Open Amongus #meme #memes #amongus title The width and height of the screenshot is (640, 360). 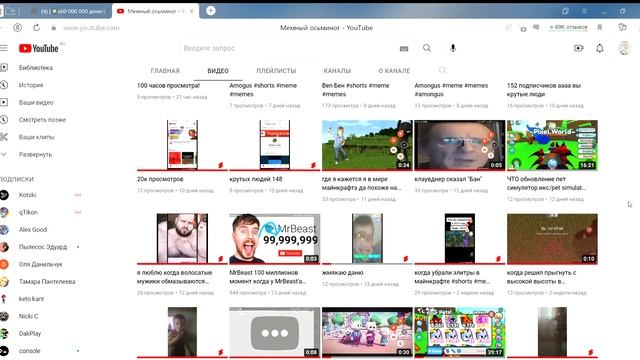pyautogui.click(x=451, y=90)
